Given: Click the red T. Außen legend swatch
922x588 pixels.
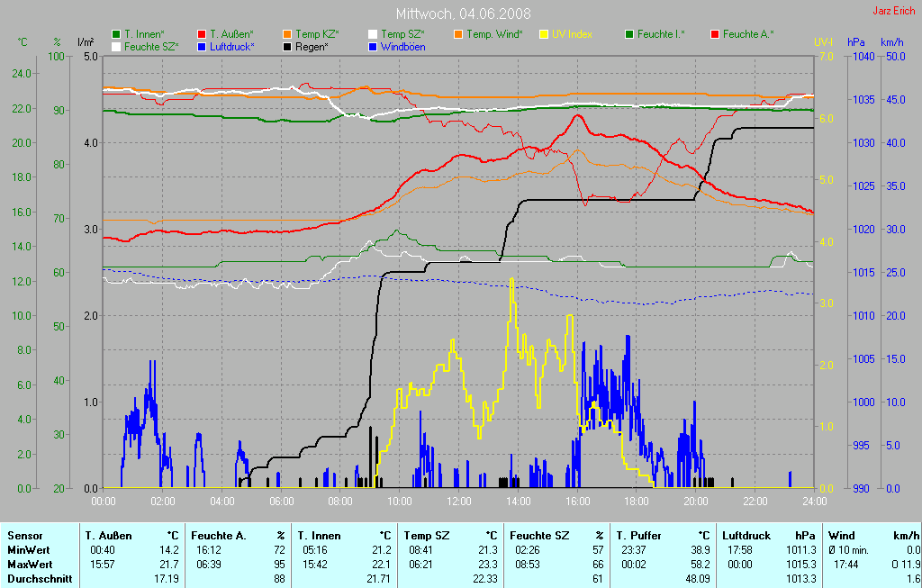Looking at the screenshot, I should coord(202,34).
